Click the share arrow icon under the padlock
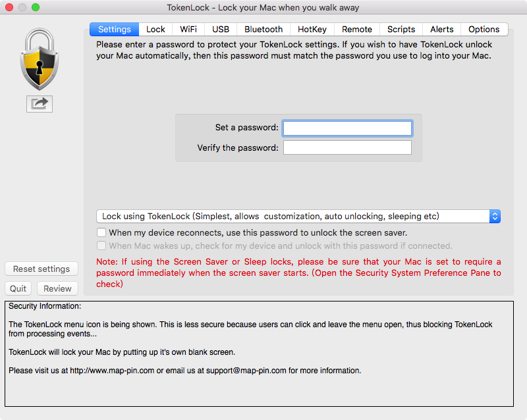 [40, 104]
